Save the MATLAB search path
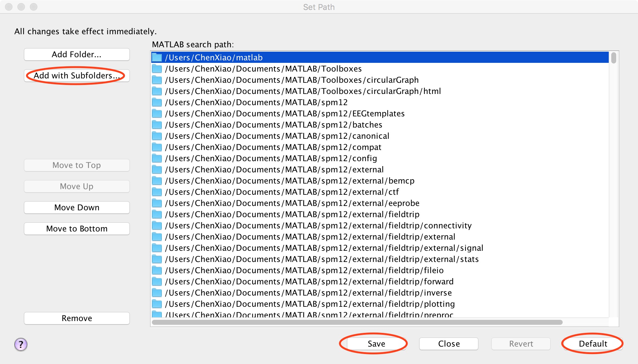 376,344
